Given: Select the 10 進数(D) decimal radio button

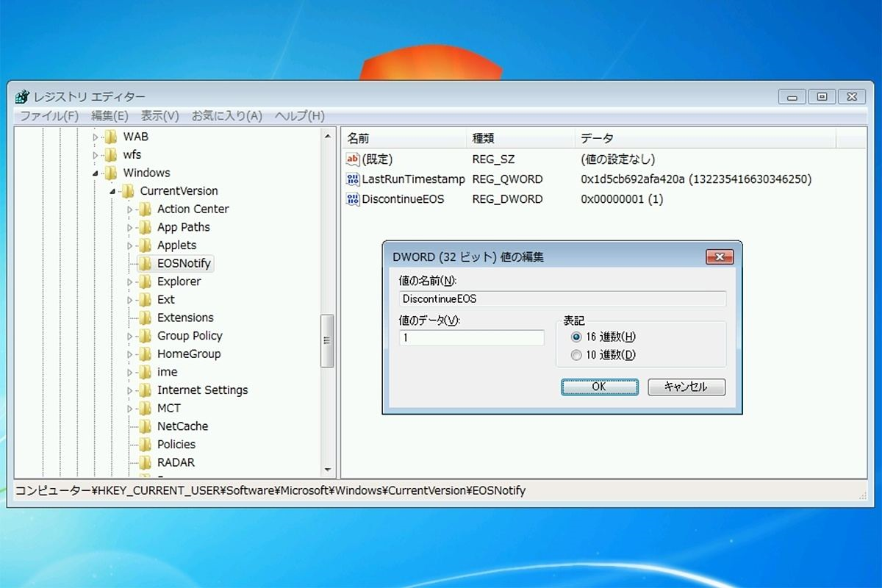Looking at the screenshot, I should point(576,355).
